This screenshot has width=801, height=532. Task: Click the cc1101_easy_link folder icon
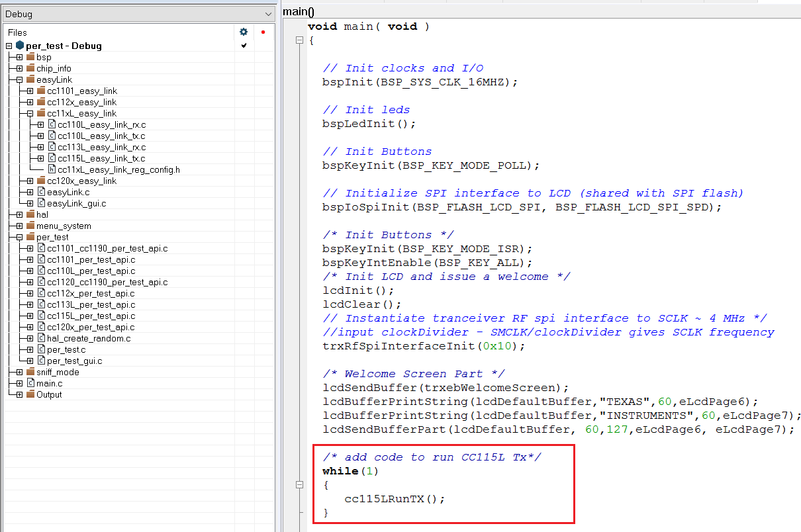pos(41,91)
